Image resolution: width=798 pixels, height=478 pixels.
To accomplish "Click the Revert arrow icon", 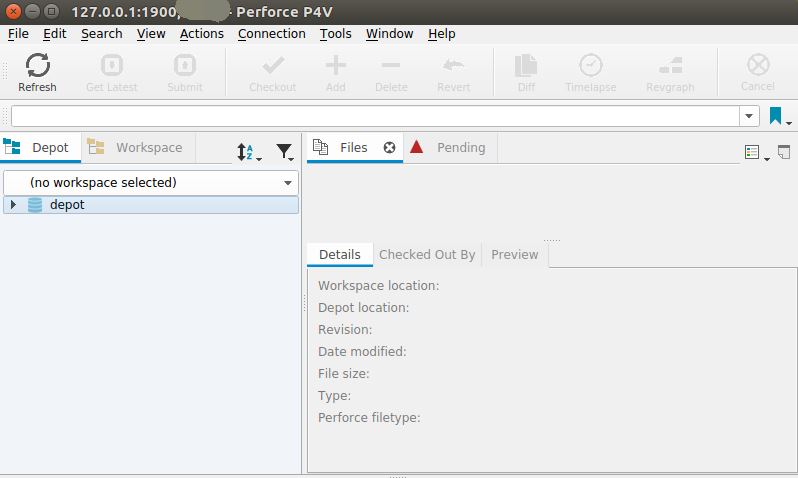I will 453,65.
